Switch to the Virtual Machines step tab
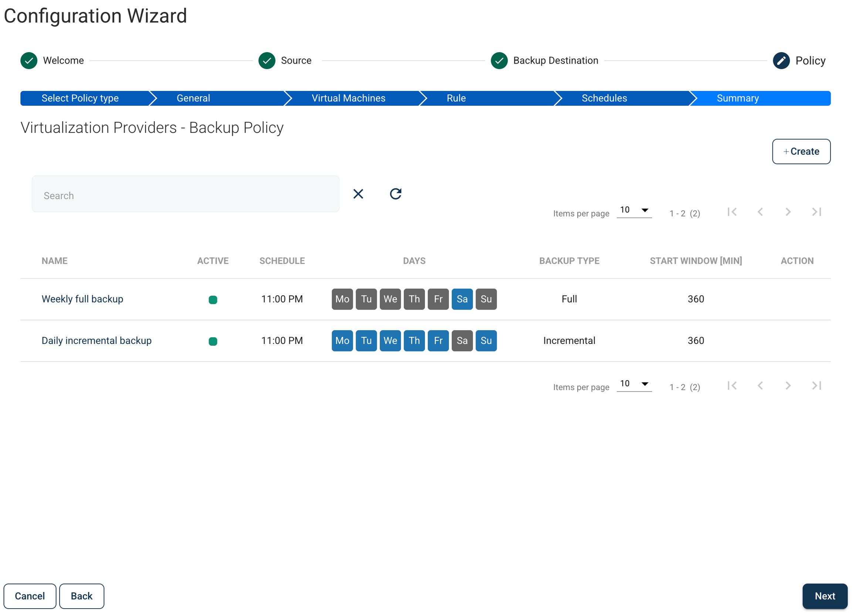852x616 pixels. (x=348, y=98)
